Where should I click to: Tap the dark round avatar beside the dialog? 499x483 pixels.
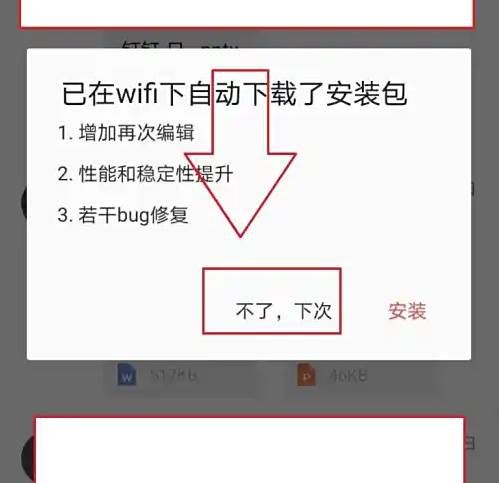point(24,202)
